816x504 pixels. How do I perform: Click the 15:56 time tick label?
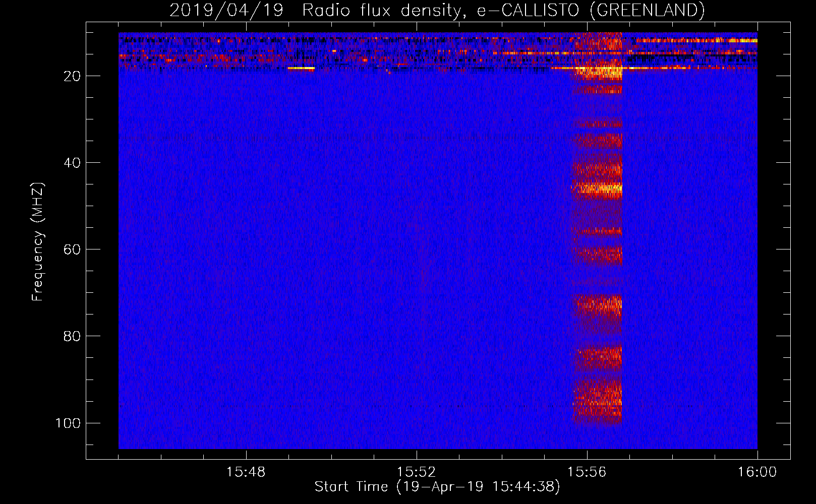(587, 472)
